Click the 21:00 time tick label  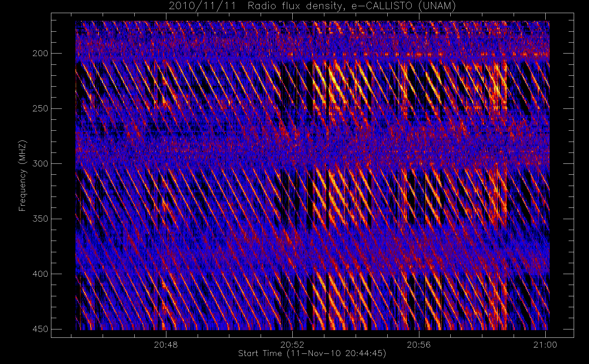point(545,345)
